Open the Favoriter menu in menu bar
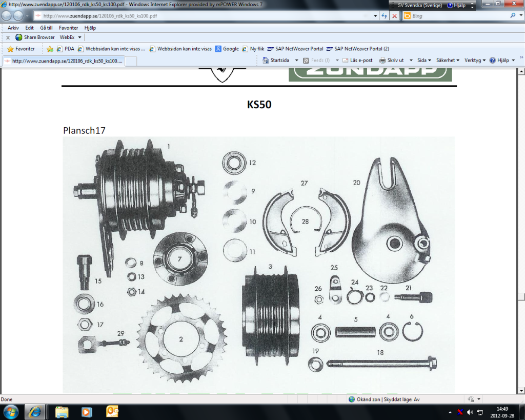Viewport: 525px width, 420px height. 68,28
